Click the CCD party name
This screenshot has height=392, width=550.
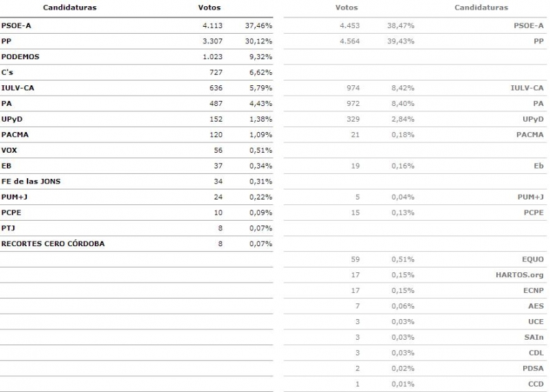536,384
